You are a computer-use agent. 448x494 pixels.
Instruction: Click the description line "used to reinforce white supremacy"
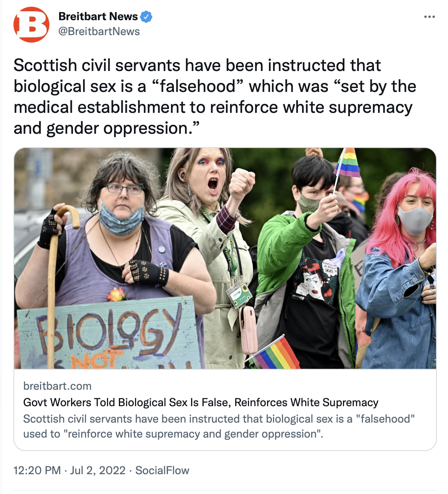[173, 434]
